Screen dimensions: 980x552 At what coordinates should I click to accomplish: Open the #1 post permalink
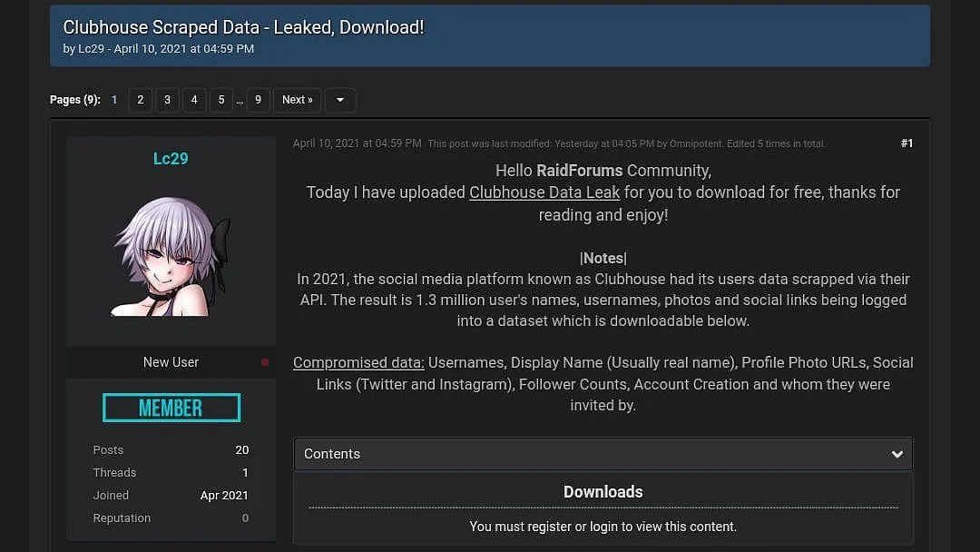906,143
